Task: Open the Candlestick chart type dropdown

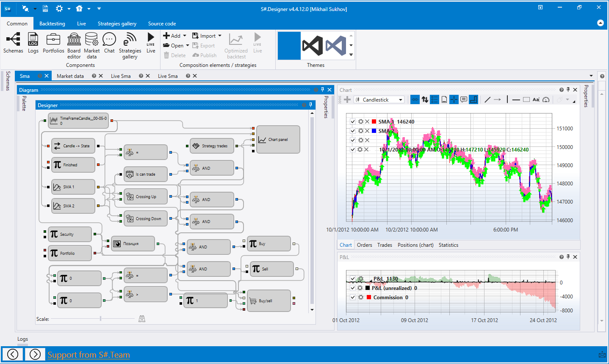Action: (x=379, y=100)
